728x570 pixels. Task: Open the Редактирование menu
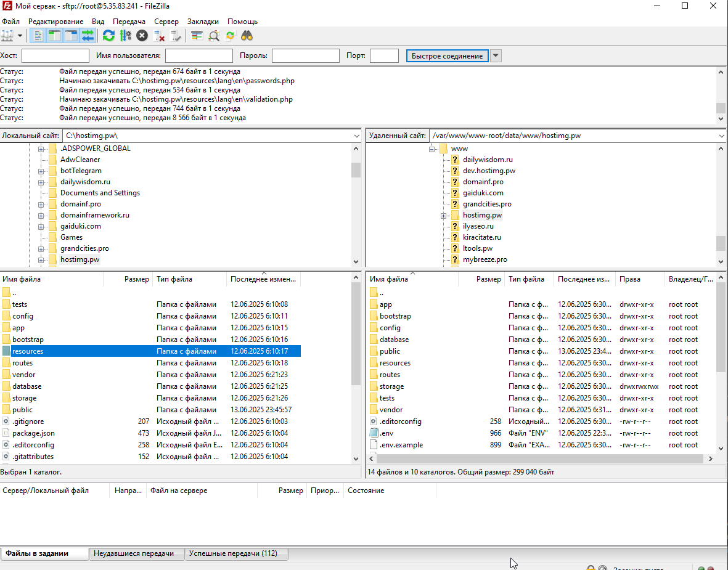coord(55,22)
